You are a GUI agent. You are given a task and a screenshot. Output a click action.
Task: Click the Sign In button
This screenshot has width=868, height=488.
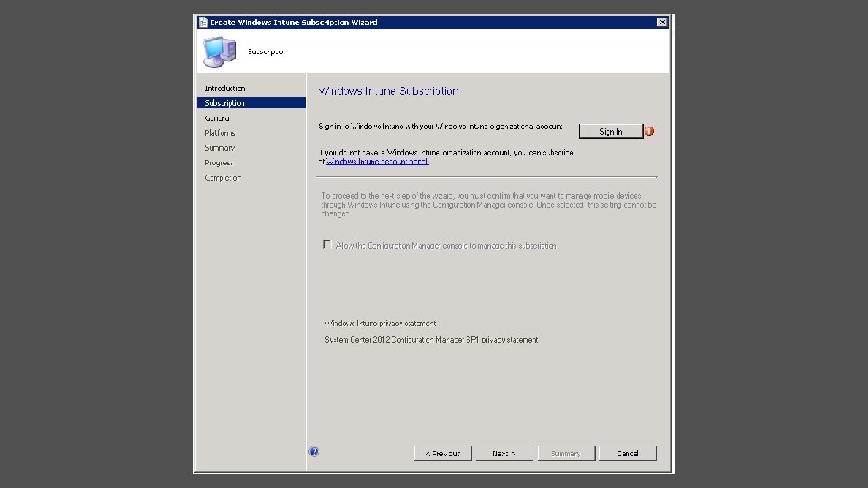click(610, 131)
